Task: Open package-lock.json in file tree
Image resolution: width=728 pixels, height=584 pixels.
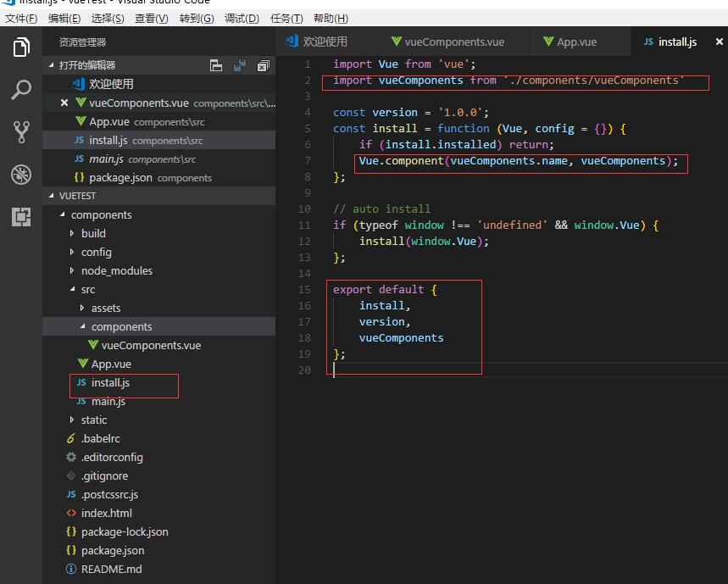Action: pyautogui.click(x=125, y=531)
